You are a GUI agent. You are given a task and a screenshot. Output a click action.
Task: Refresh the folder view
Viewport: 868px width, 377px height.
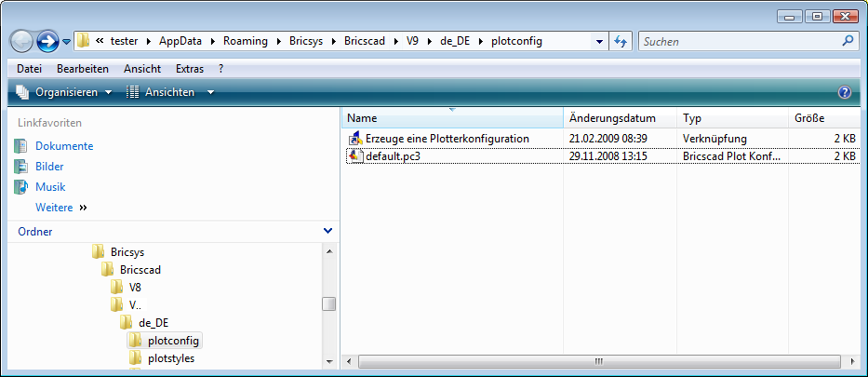tap(621, 42)
